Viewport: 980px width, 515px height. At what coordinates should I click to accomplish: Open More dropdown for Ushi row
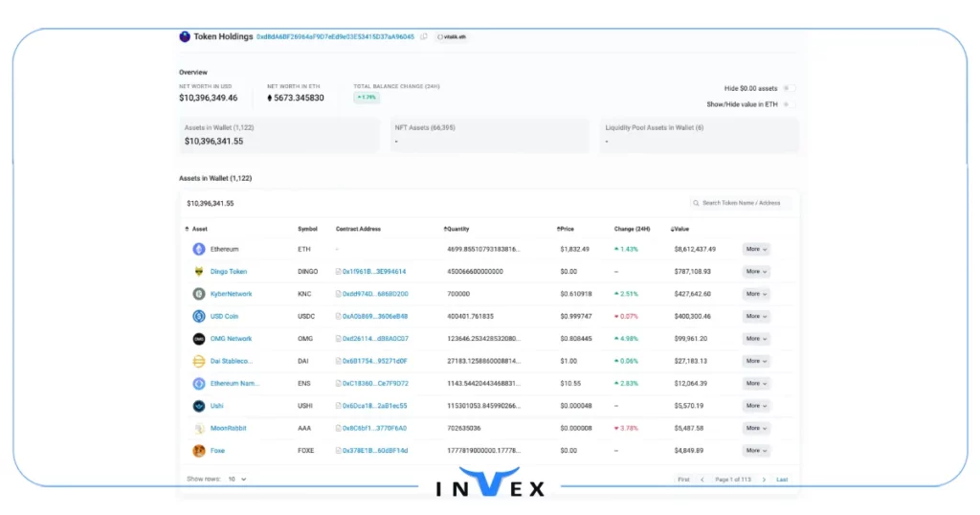pos(756,406)
